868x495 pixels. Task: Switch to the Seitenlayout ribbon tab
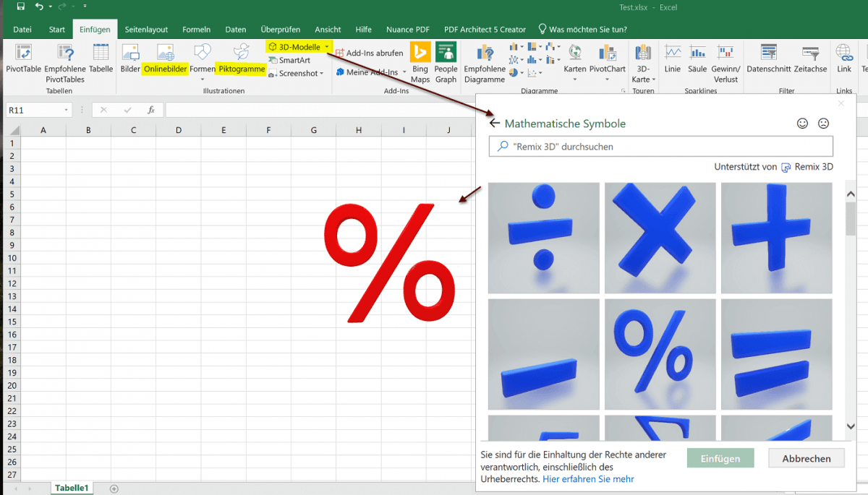coord(146,29)
